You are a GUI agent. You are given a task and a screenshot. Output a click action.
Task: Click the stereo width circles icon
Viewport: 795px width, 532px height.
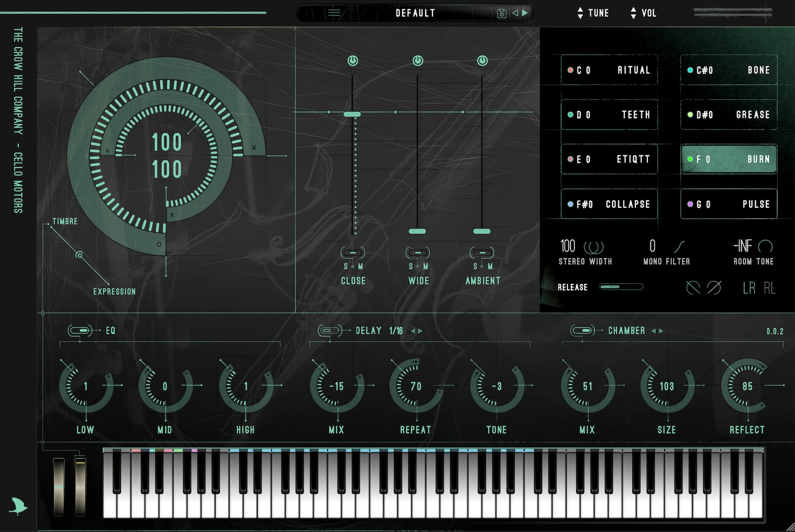coord(593,247)
